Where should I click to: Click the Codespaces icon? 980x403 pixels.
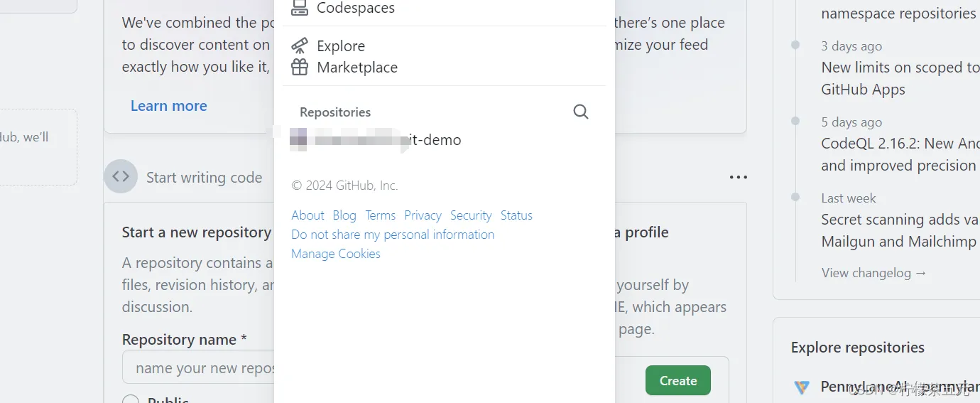(x=300, y=8)
